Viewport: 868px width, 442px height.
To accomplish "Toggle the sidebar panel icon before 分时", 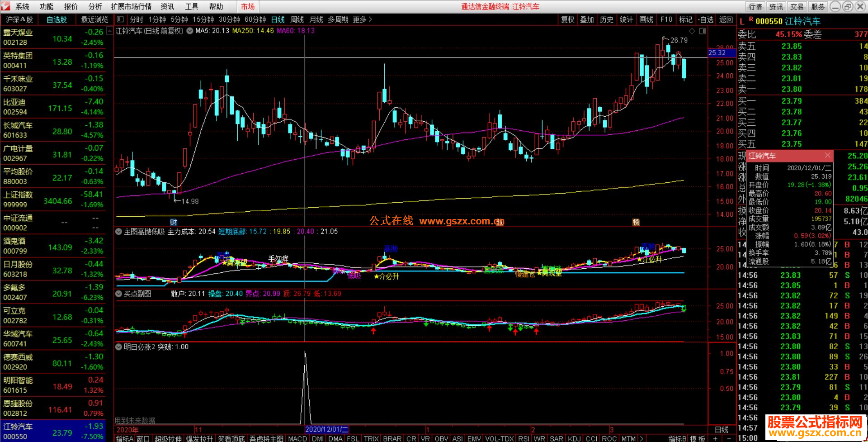I will 120,19.
